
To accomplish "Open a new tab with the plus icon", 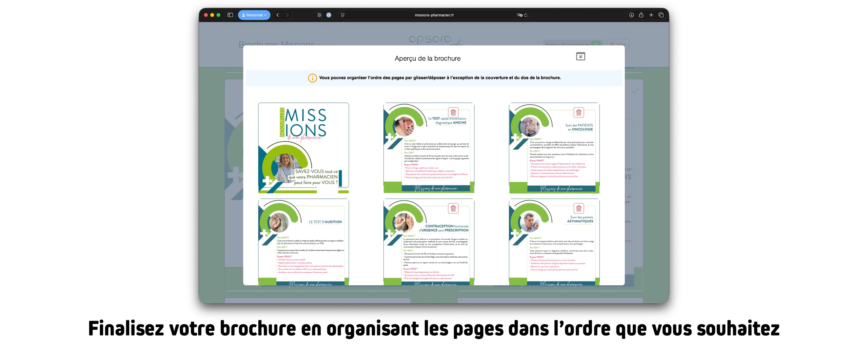I will (651, 15).
